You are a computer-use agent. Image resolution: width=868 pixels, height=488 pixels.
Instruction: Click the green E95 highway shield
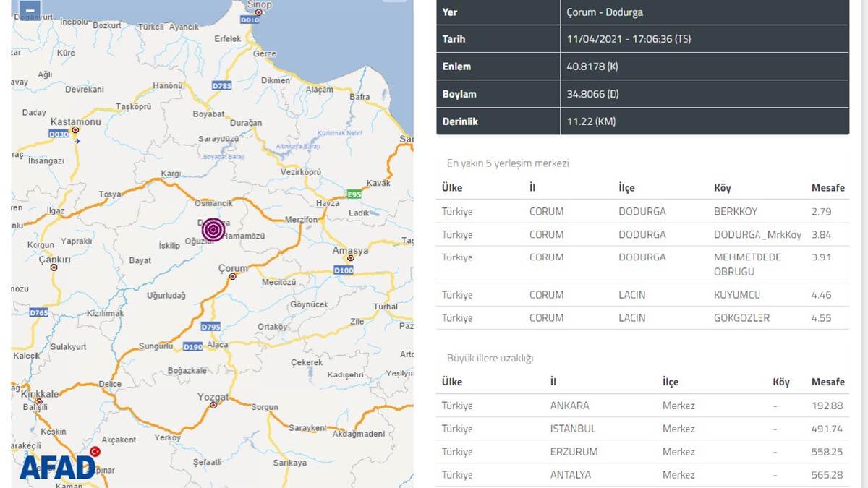pos(354,194)
